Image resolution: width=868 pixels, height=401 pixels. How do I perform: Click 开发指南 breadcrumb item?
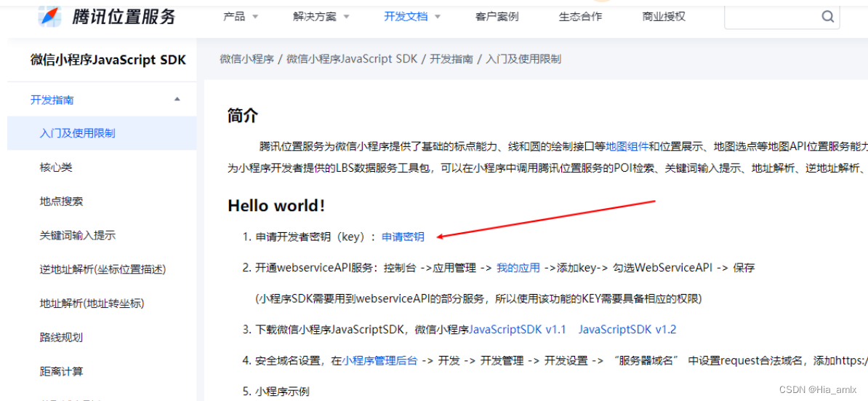451,59
